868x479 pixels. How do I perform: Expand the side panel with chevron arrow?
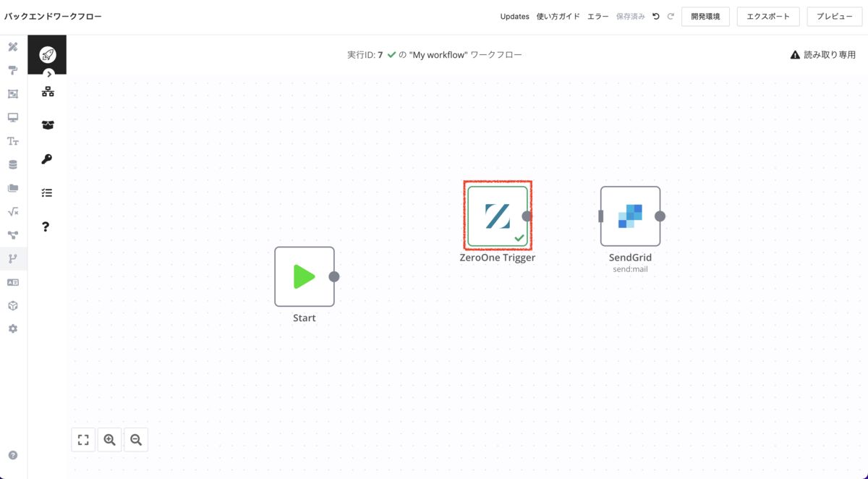click(48, 74)
